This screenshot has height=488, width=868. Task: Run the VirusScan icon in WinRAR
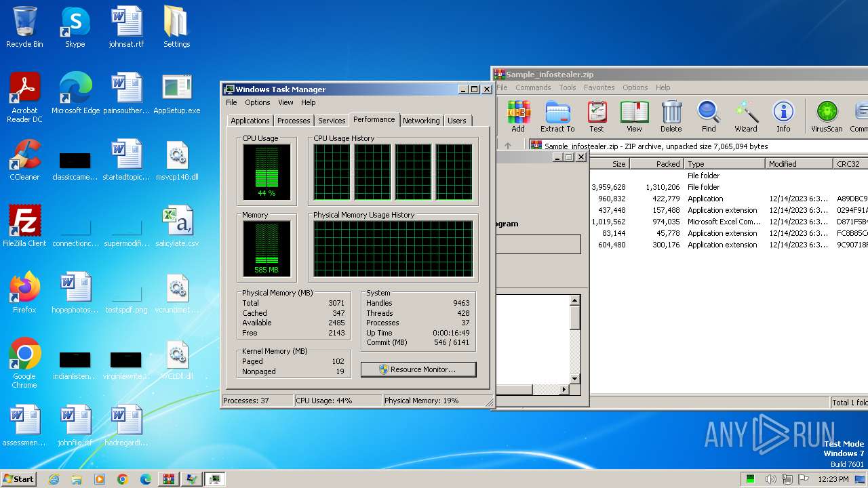827,117
